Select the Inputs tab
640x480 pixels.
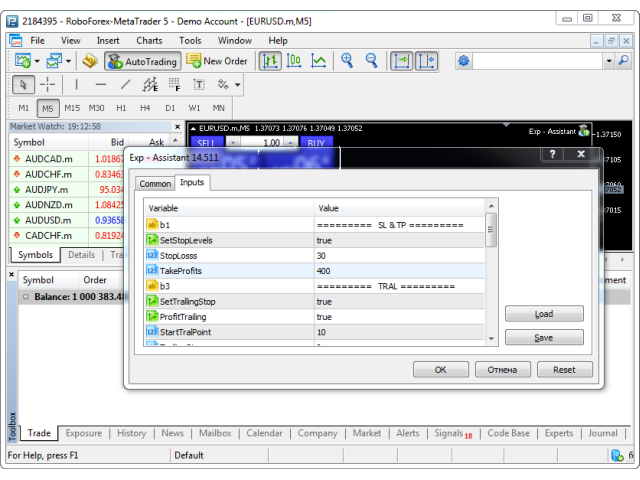192,182
